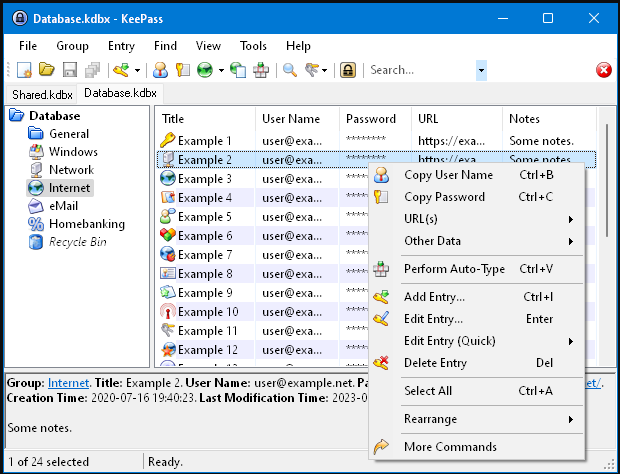Open the Find menu
620x474 pixels.
[165, 46]
